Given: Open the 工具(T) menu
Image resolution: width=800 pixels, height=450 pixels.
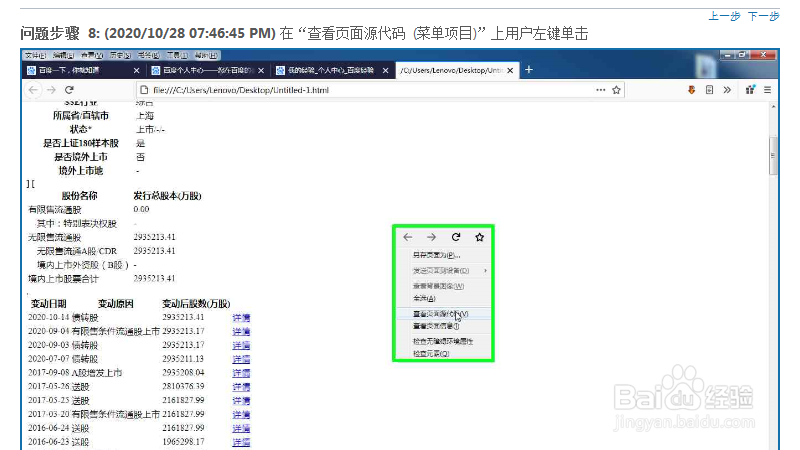Looking at the screenshot, I should [177, 55].
